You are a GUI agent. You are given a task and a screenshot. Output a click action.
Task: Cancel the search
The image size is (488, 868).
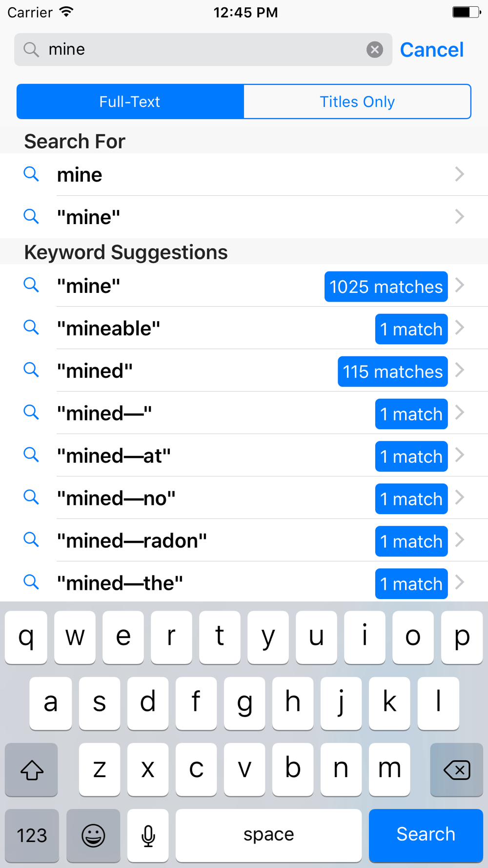[432, 50]
